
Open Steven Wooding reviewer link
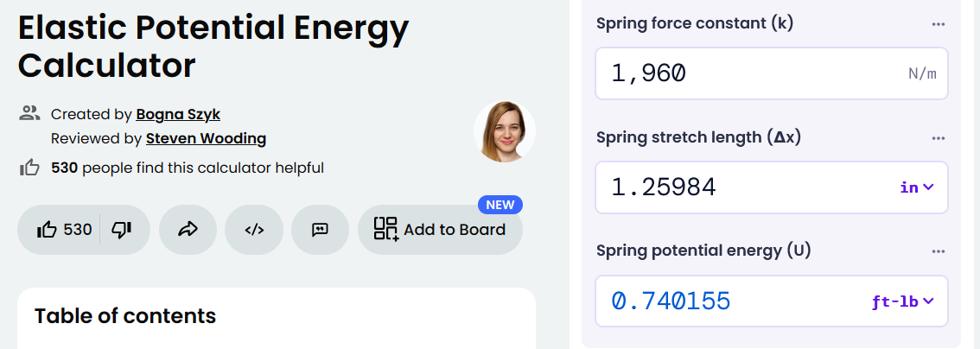[207, 138]
